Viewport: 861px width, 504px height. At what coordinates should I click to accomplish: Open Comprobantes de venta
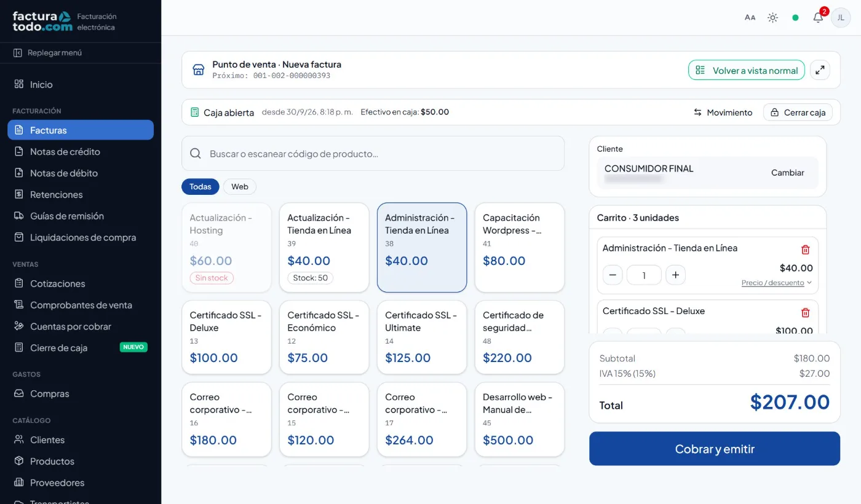81,305
